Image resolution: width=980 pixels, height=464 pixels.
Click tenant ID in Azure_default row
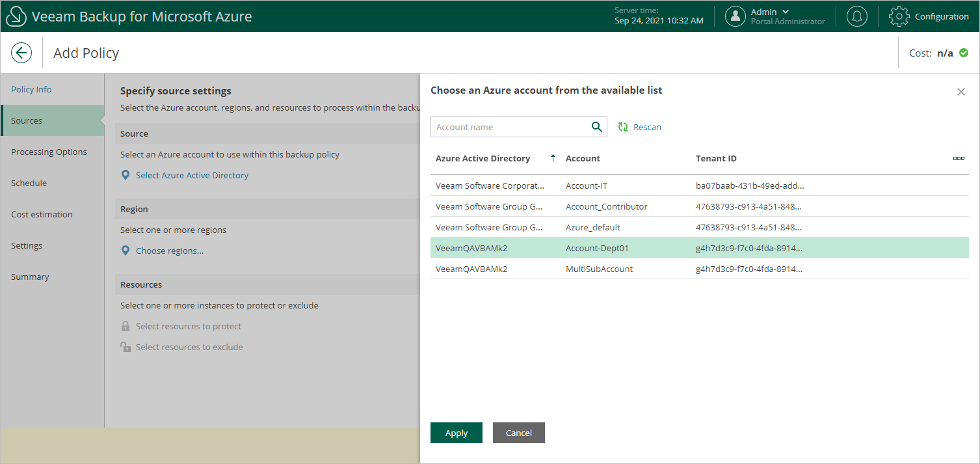pos(748,227)
